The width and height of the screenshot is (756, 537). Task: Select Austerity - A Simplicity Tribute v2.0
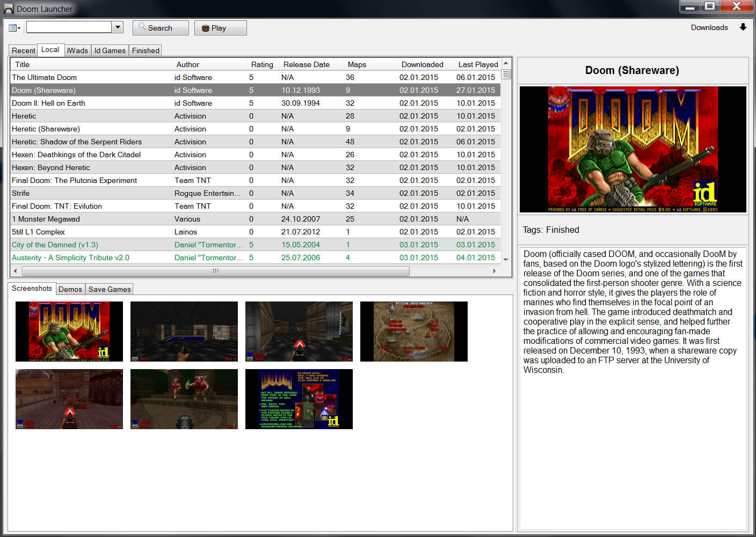coord(256,258)
